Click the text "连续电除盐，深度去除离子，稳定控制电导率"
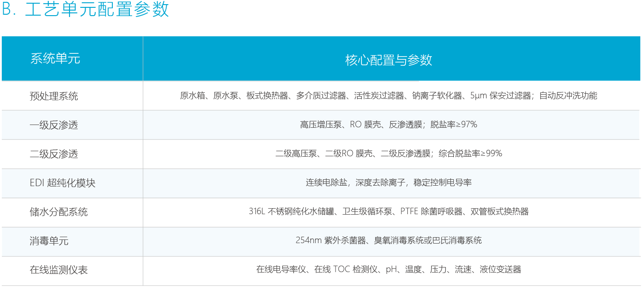 click(x=389, y=182)
